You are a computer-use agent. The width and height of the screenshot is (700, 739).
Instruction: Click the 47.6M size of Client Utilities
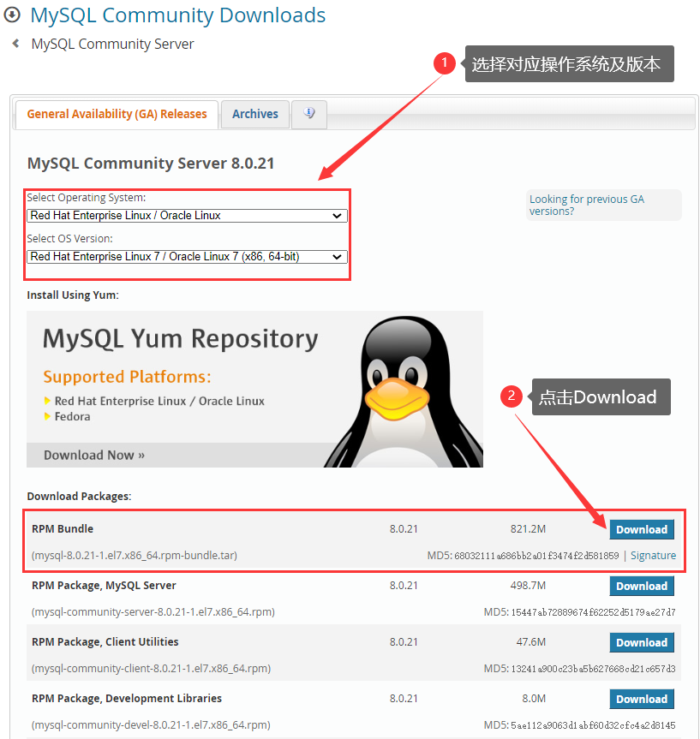pos(530,642)
